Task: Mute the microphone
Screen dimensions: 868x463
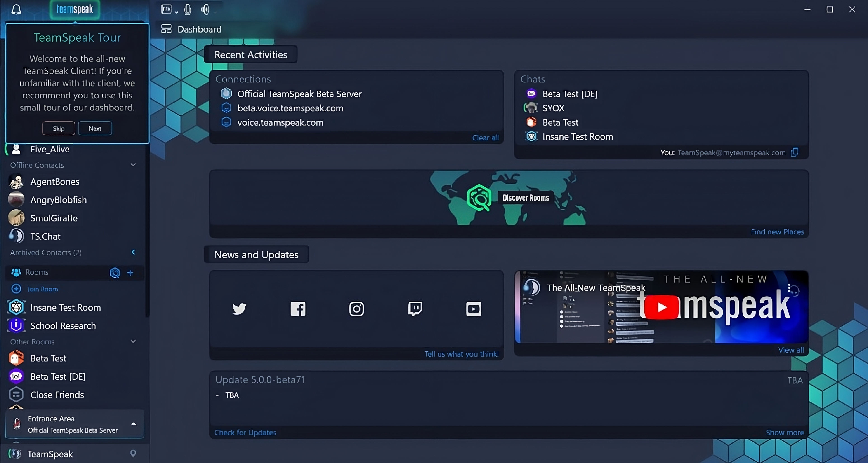Action: pos(188,9)
